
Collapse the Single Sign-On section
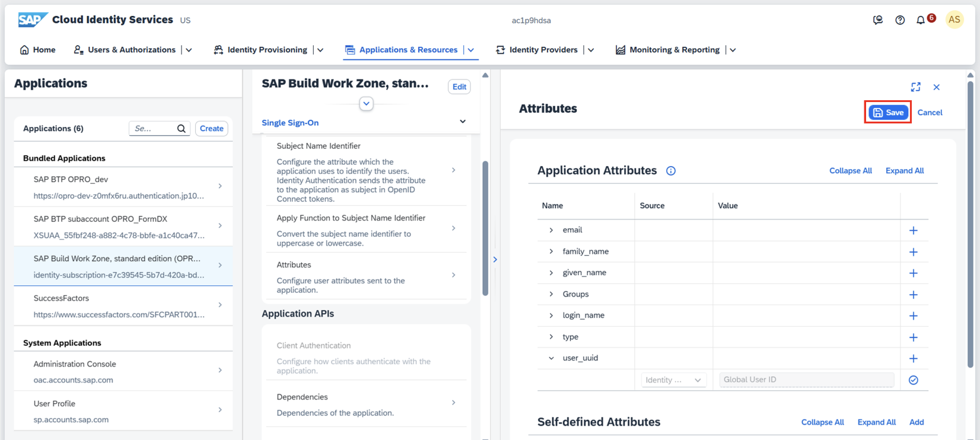(463, 122)
